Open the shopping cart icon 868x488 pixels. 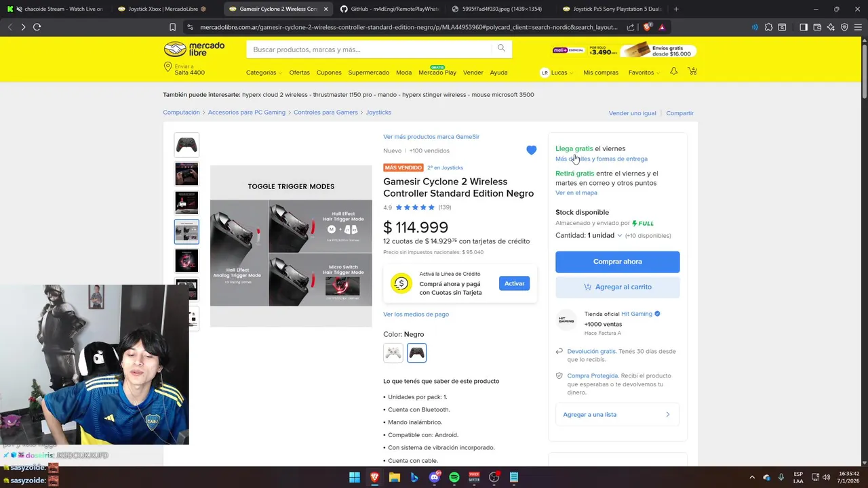point(692,71)
